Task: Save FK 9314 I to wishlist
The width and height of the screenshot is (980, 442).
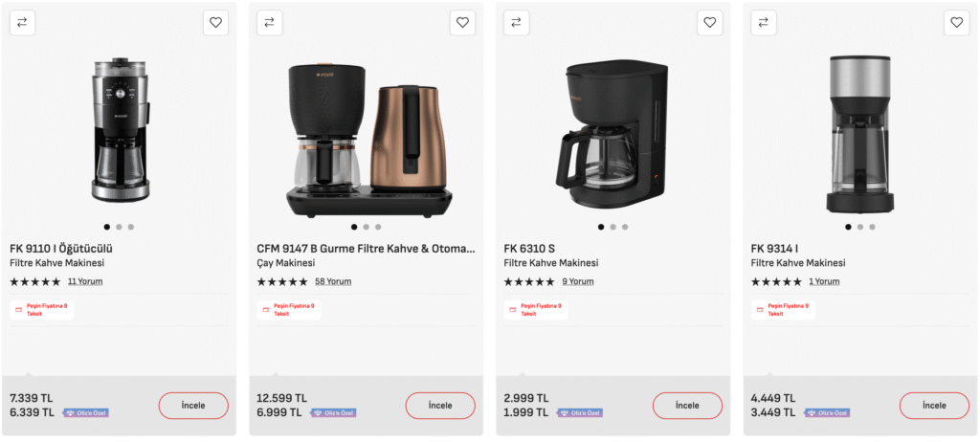Action: point(957,23)
